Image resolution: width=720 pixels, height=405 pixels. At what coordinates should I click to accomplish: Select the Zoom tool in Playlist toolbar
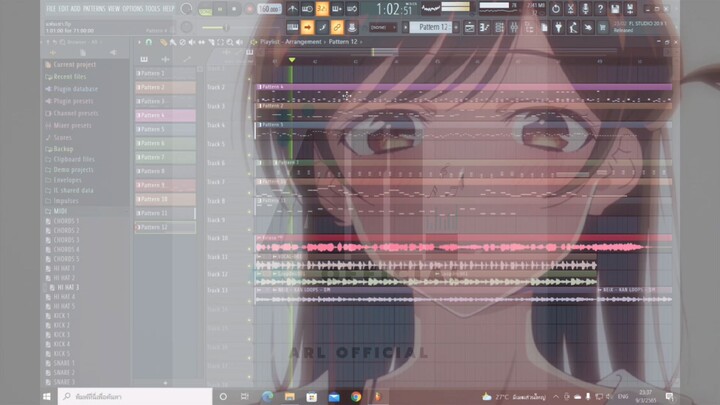pos(230,42)
